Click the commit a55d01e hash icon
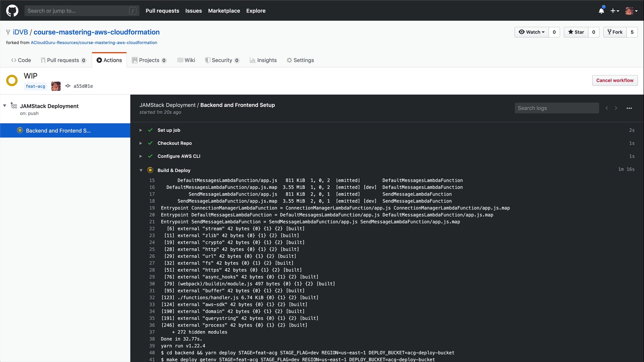This screenshot has width=644, height=362. coord(68,86)
